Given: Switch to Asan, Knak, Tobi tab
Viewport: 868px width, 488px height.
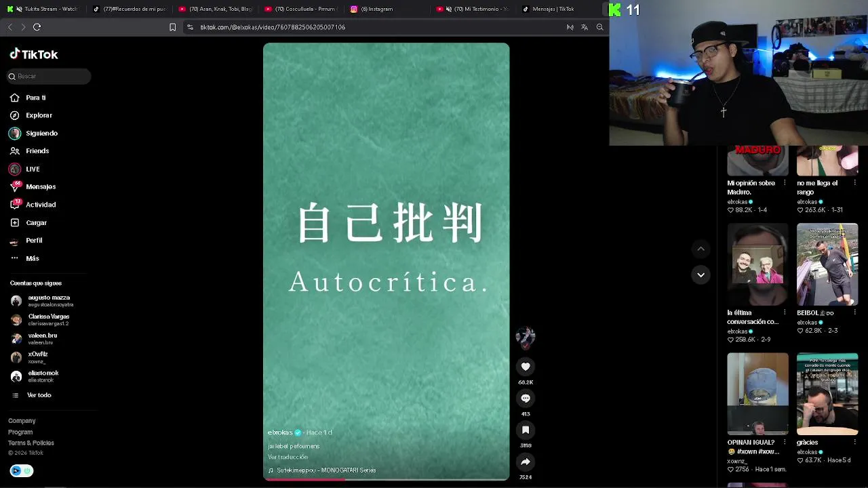Looking at the screenshot, I should 215,9.
